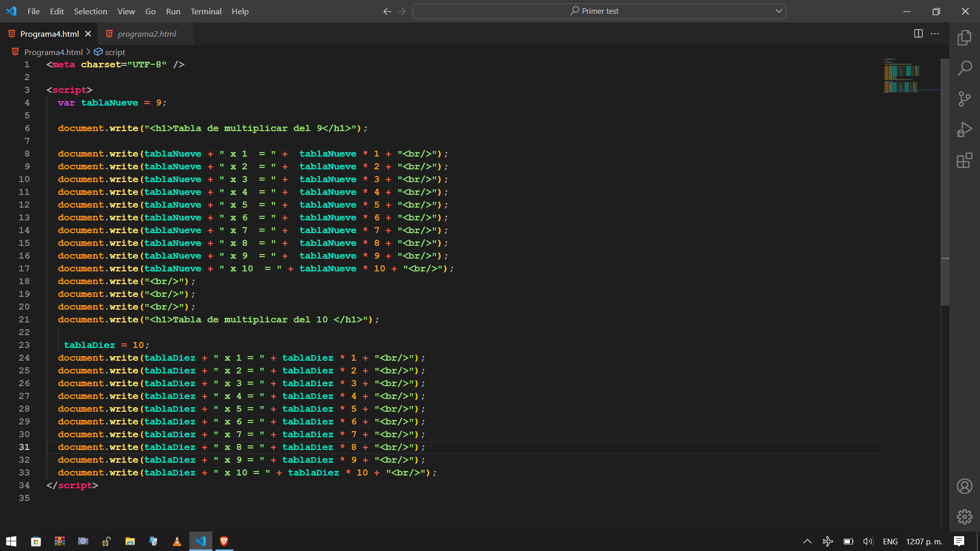Viewport: 980px width, 551px height.
Task: Switch to the programa2.html tab
Action: point(146,34)
